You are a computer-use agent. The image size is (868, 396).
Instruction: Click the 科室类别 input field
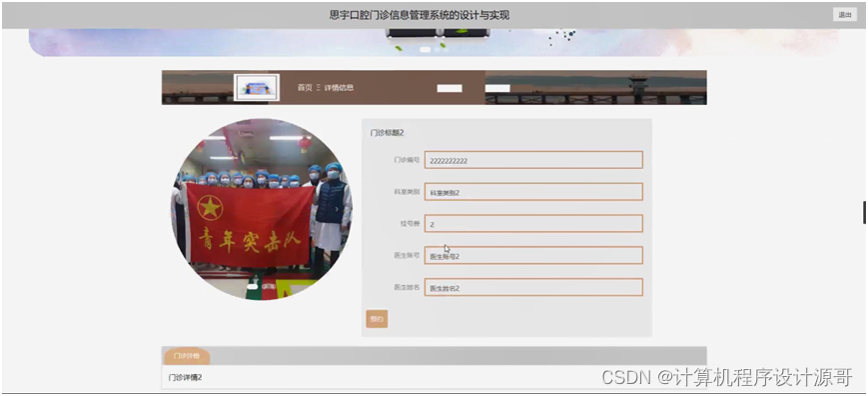533,192
